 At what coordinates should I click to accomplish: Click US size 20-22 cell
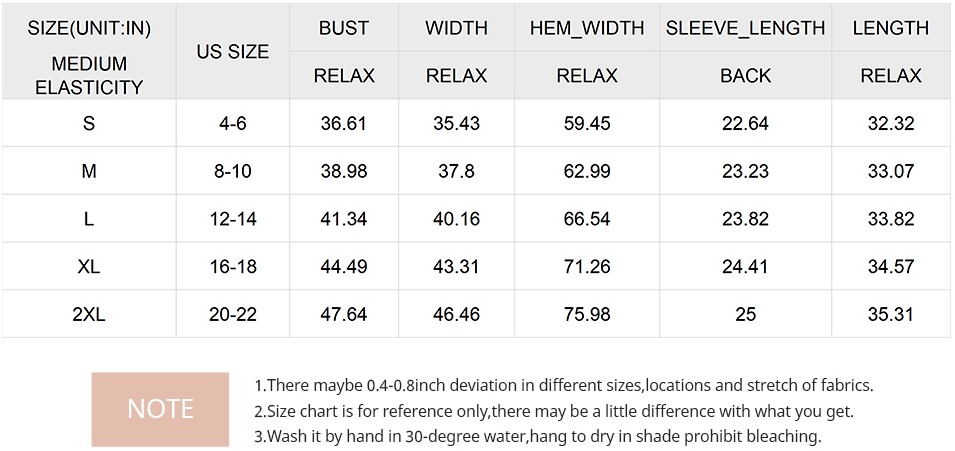pos(233,314)
